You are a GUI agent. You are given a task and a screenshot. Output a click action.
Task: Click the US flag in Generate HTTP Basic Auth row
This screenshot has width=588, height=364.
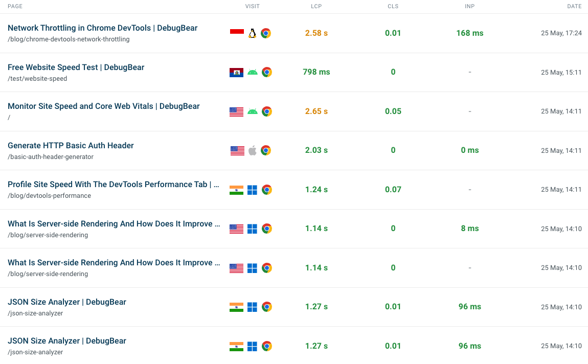click(x=237, y=151)
